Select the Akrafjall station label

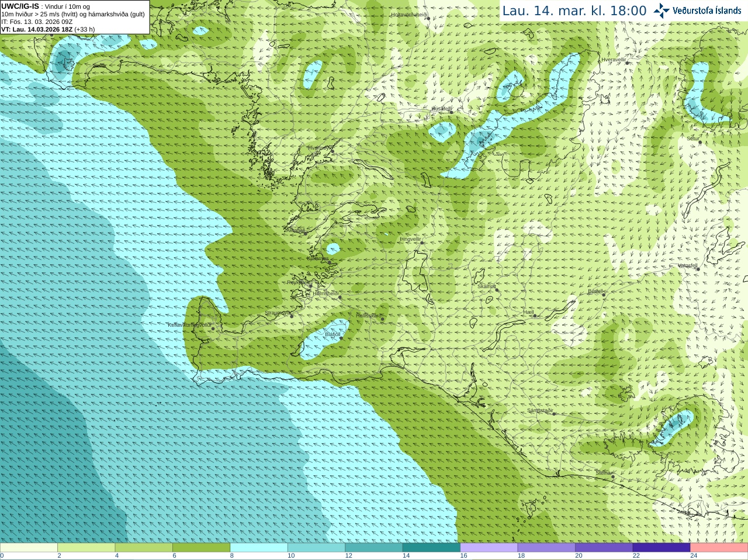[295, 230]
